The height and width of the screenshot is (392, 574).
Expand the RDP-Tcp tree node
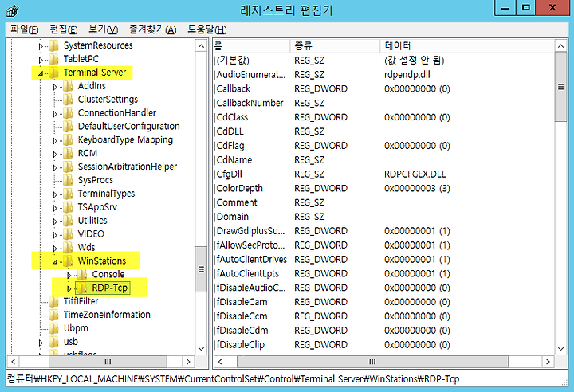(x=69, y=288)
